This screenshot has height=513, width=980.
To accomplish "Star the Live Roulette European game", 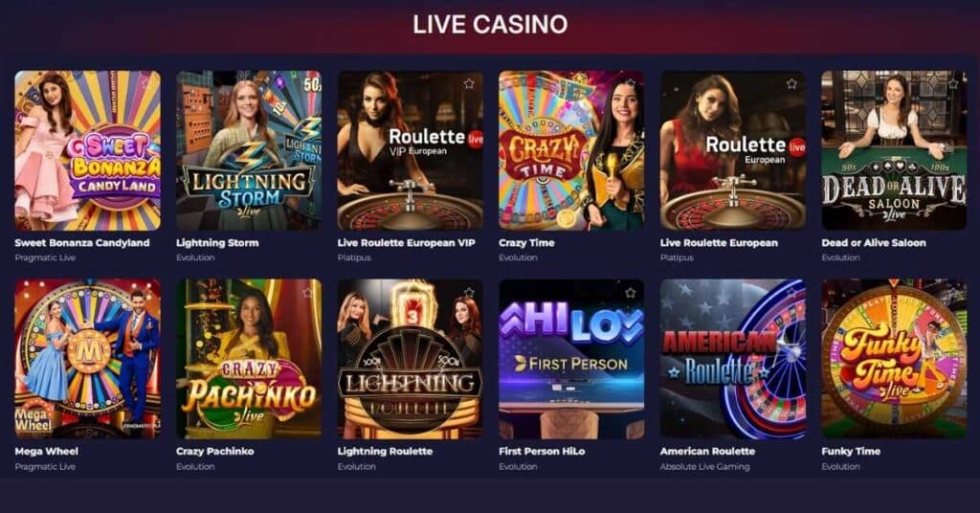I will pos(791,83).
